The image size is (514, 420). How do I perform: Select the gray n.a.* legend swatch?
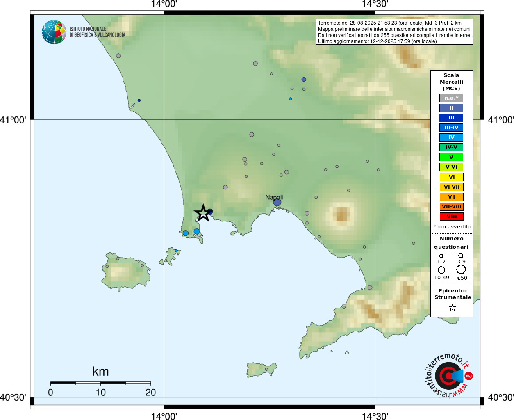pyautogui.click(x=451, y=98)
